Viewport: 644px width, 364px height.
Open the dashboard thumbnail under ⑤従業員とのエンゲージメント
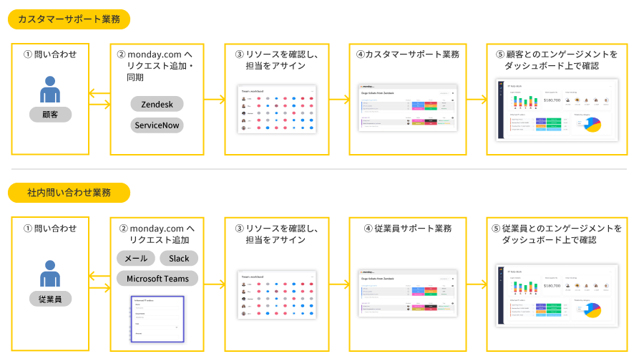tap(557, 296)
